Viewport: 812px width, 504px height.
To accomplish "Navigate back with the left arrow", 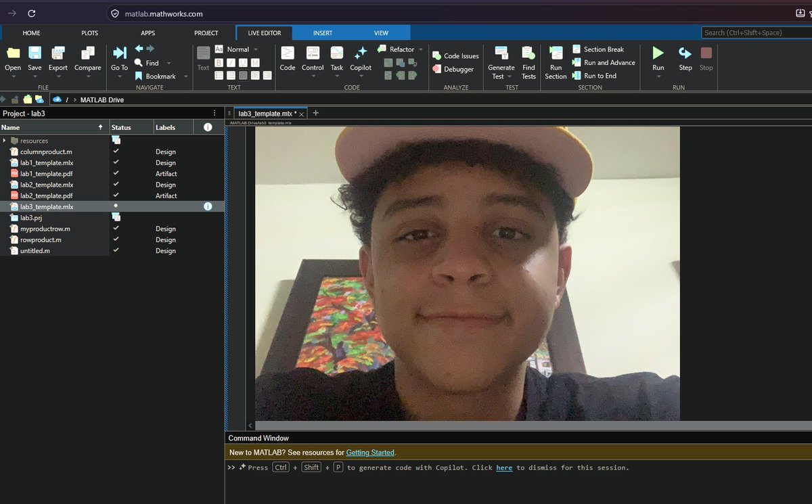I will (139, 49).
